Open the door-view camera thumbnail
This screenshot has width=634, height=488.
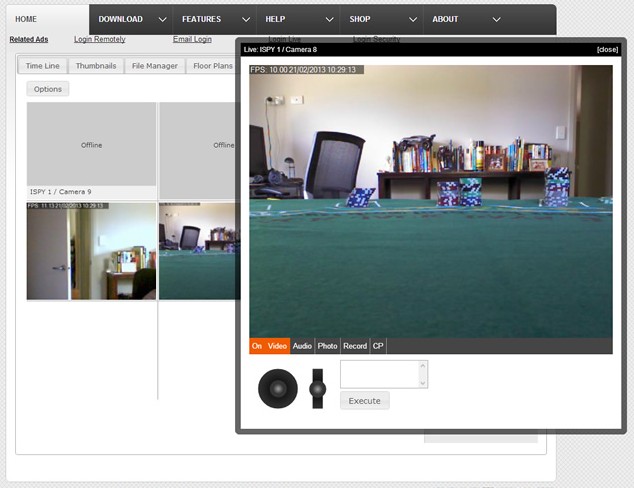tap(91, 251)
